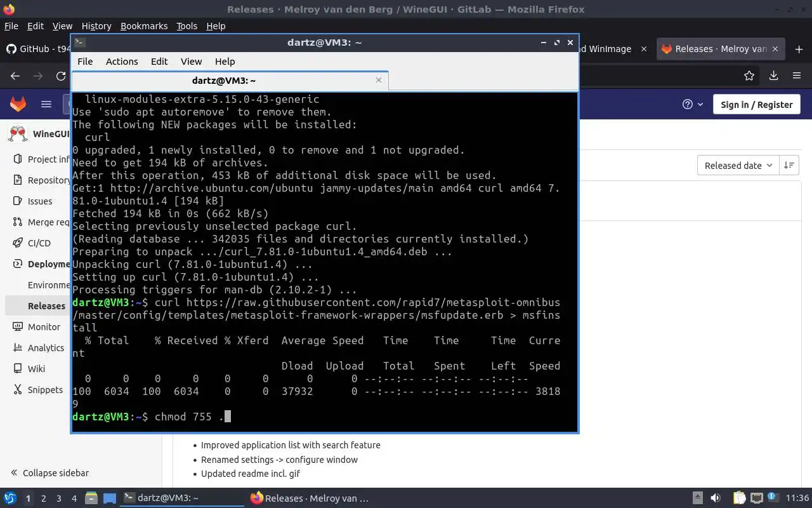This screenshot has width=812, height=508.
Task: Toggle the sort direction button
Action: [x=789, y=165]
